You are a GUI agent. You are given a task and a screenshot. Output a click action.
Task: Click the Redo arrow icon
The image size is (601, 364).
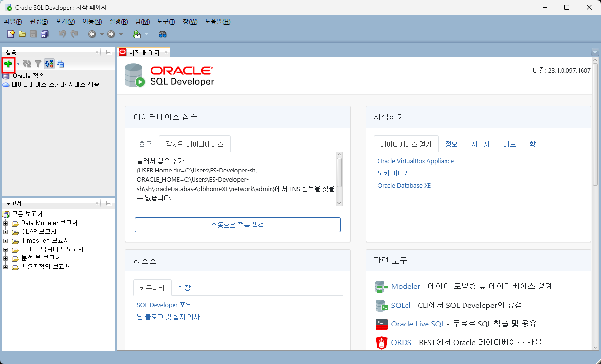pyautogui.click(x=74, y=34)
